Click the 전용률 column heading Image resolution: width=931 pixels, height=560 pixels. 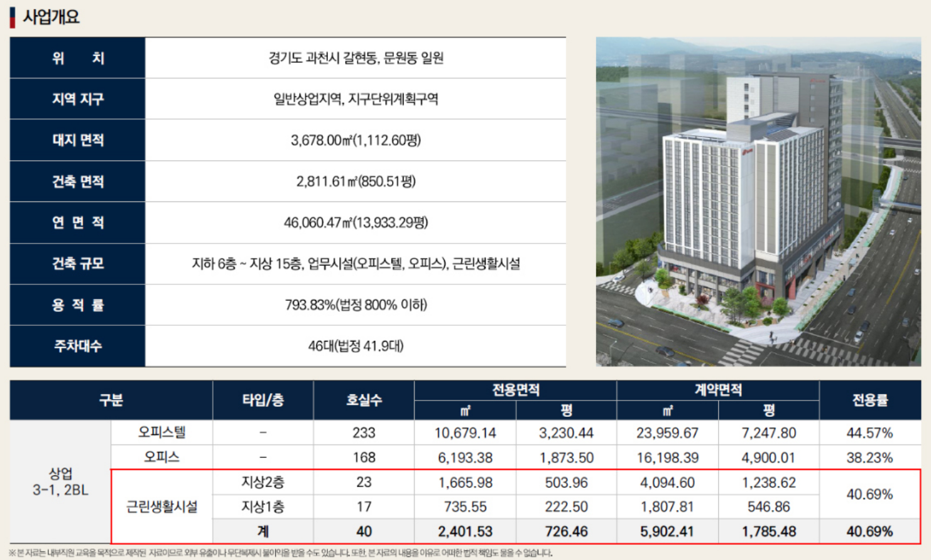click(x=870, y=400)
